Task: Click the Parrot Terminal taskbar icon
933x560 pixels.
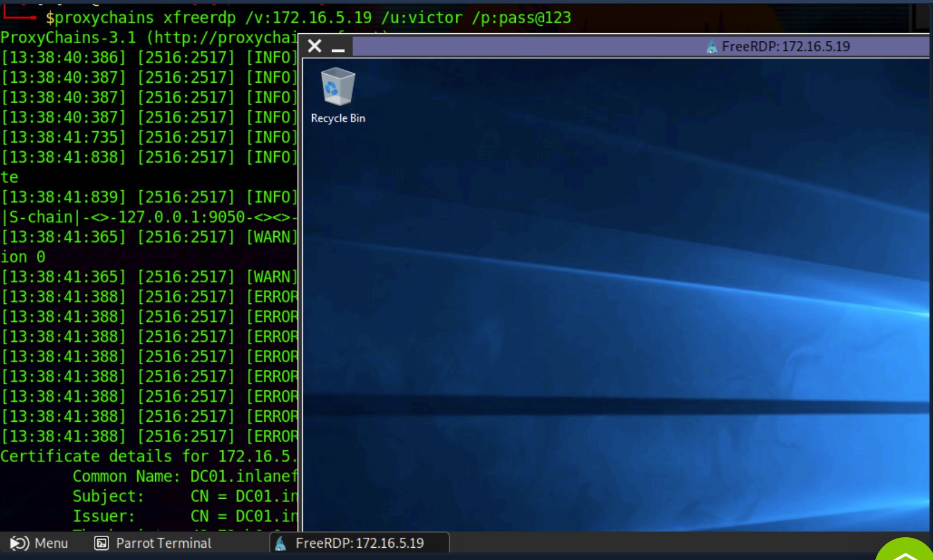Action: 102,543
